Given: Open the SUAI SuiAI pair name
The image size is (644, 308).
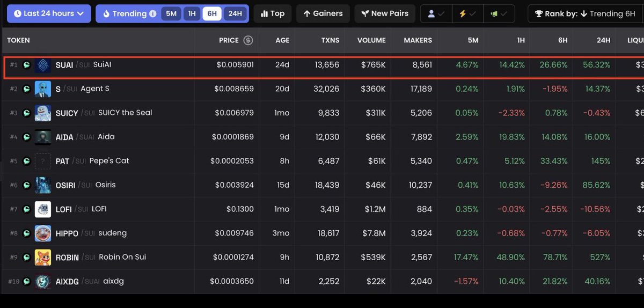Looking at the screenshot, I should 84,65.
